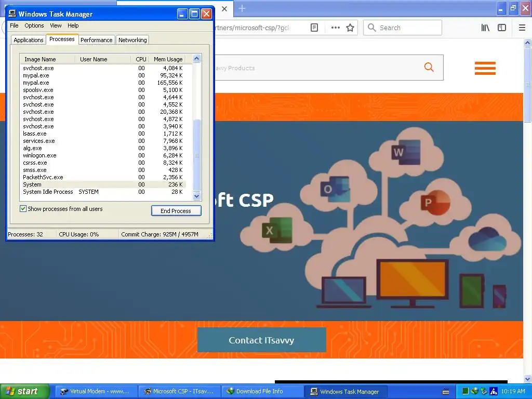
Task: Select the alg.exe process row
Action: click(103, 148)
